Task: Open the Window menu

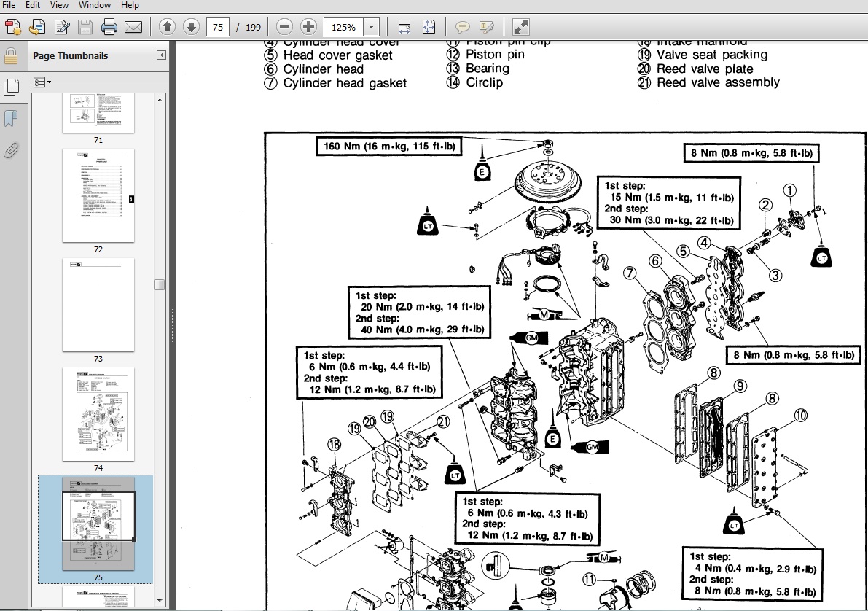Action: click(93, 5)
